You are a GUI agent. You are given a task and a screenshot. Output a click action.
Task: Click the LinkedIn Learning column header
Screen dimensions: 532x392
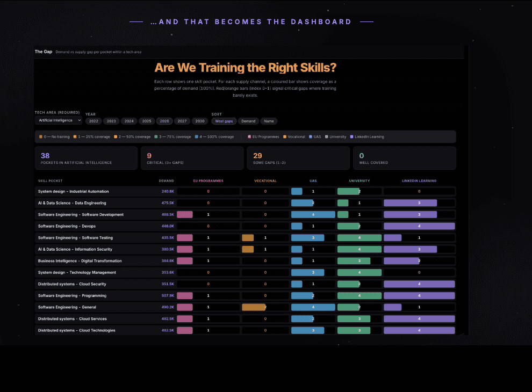tap(419, 181)
